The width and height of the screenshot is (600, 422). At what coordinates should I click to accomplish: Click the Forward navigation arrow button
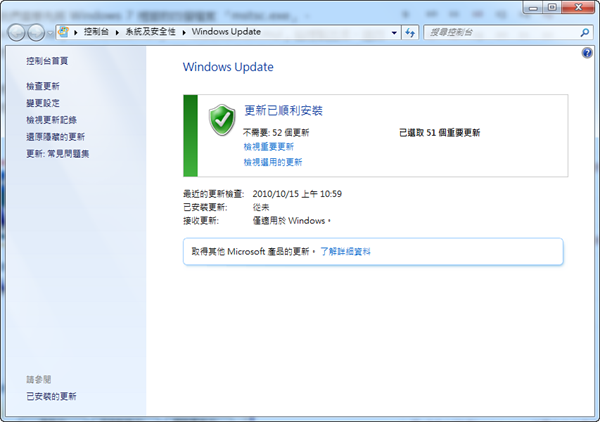[36, 33]
